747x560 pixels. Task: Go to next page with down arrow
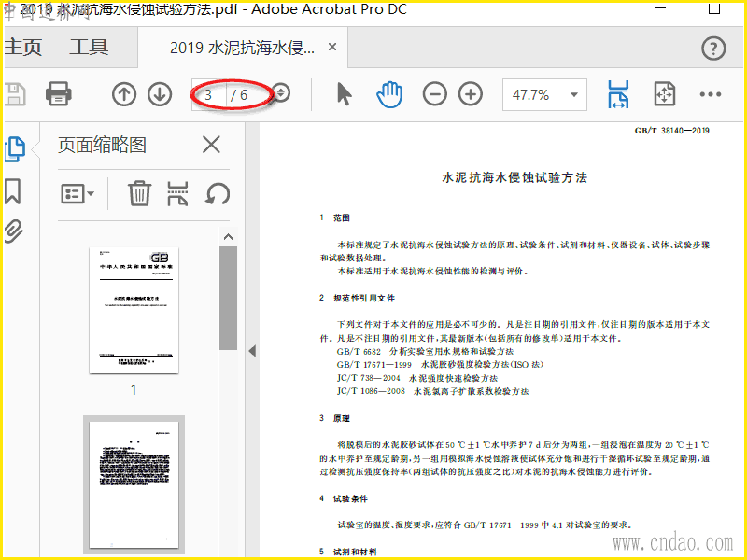[160, 94]
